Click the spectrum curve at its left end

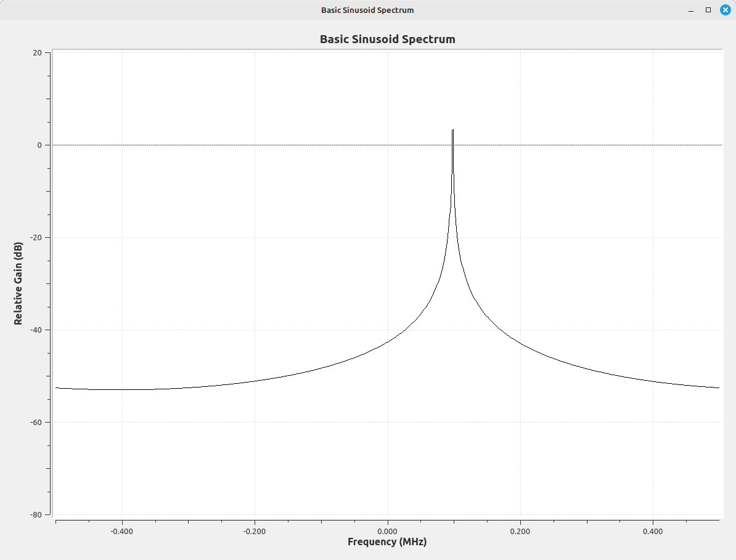pyautogui.click(x=57, y=388)
